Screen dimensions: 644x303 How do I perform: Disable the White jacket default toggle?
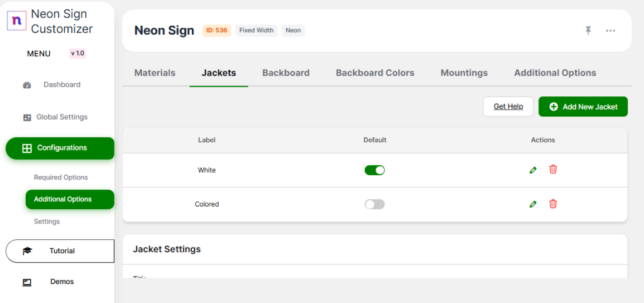click(x=375, y=170)
